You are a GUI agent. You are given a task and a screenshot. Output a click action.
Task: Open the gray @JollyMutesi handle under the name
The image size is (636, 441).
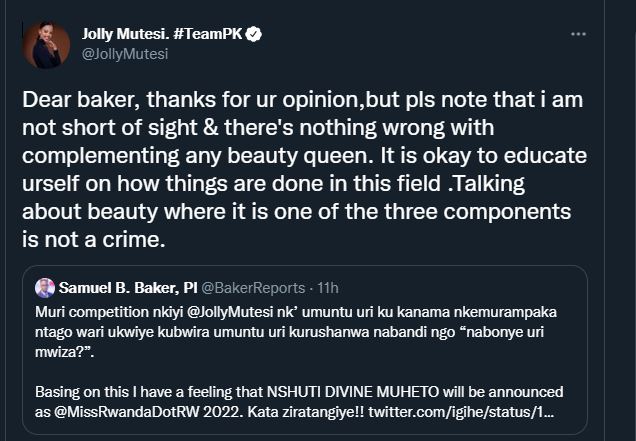click(125, 54)
